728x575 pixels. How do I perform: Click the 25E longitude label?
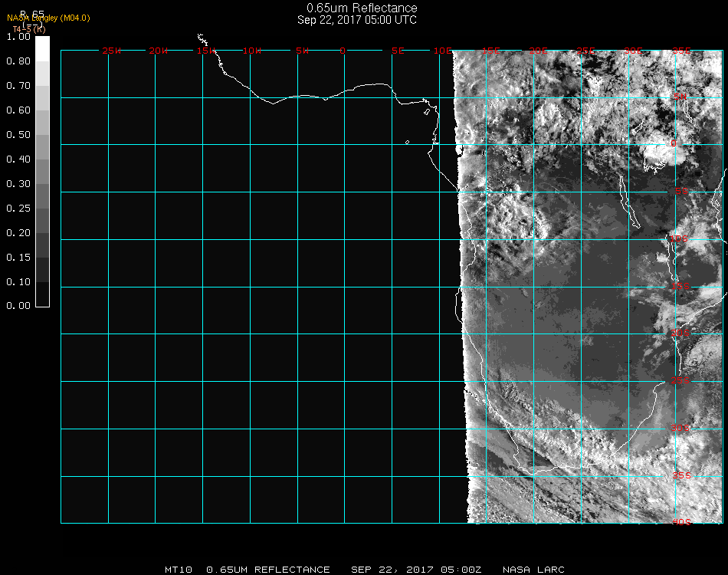(586, 51)
